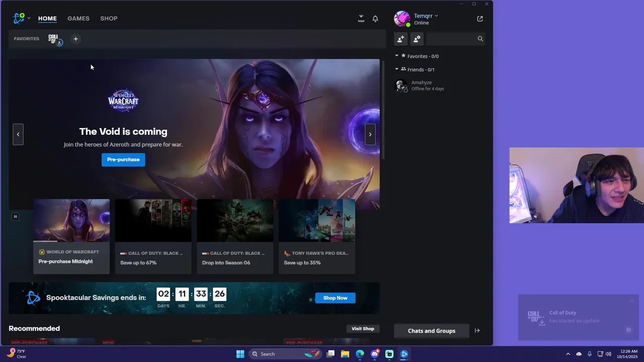644x362 pixels.
Task: Pop out the social panel in new window
Action: coord(480,19)
